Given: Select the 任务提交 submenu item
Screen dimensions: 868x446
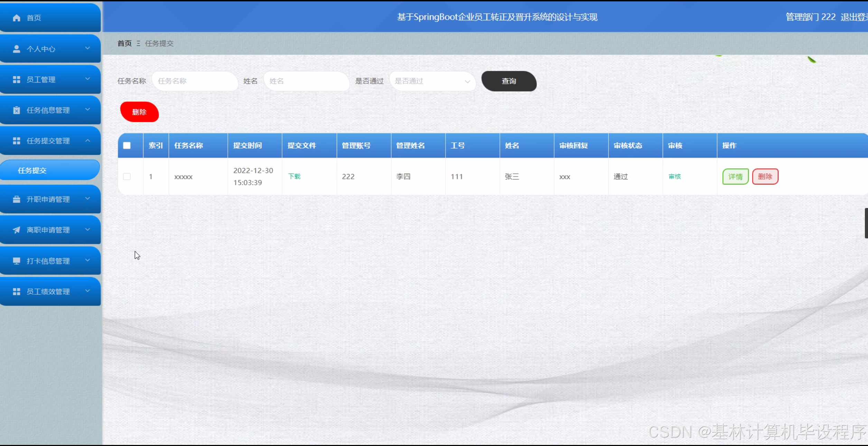Looking at the screenshot, I should click(x=32, y=170).
